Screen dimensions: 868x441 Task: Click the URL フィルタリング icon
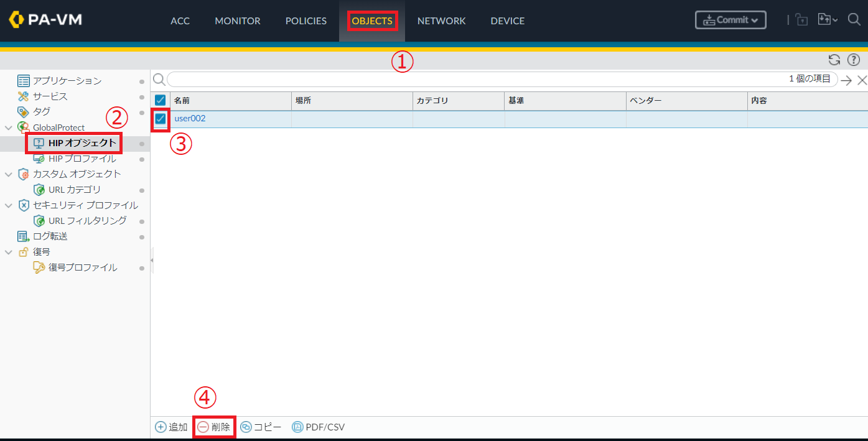click(x=39, y=221)
